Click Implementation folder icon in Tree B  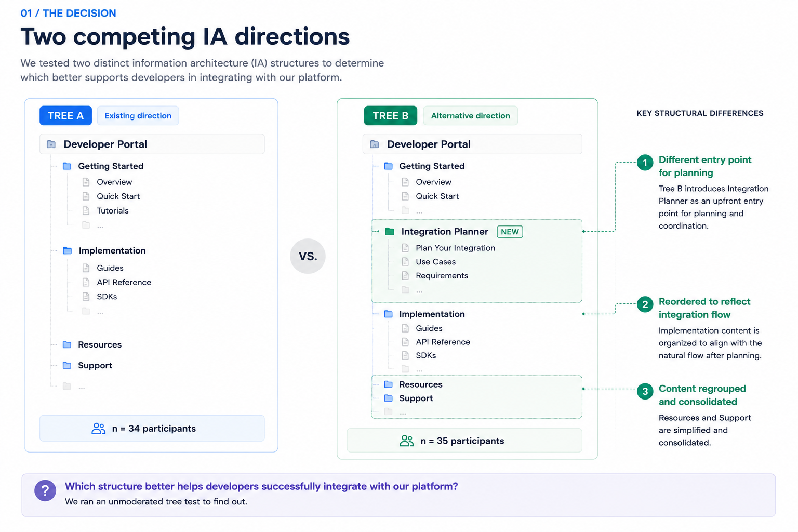[389, 314]
